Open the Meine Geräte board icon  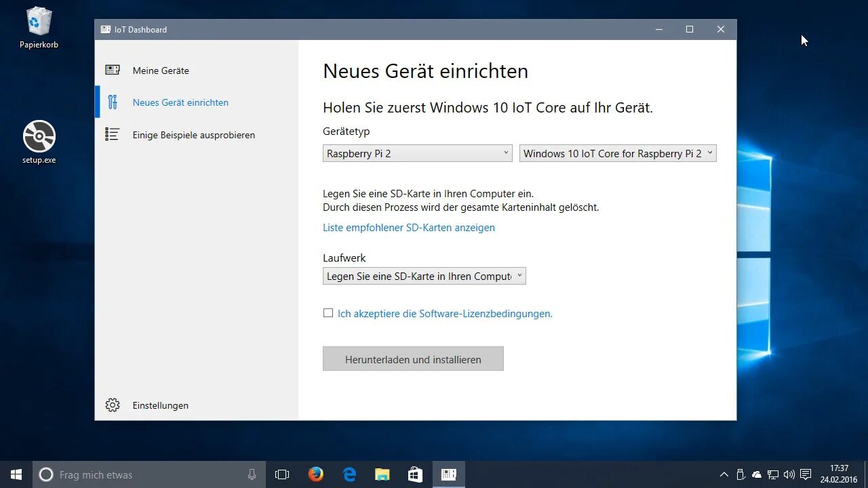coord(113,70)
